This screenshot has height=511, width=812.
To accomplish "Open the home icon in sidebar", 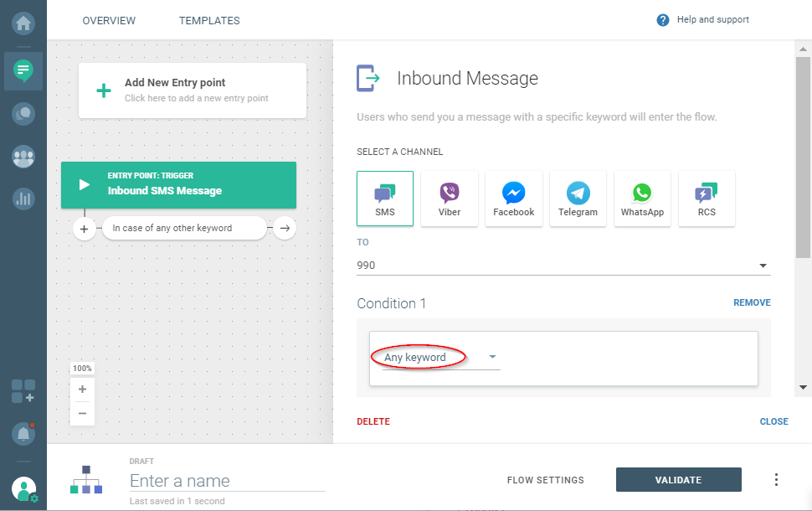I will pos(23,23).
